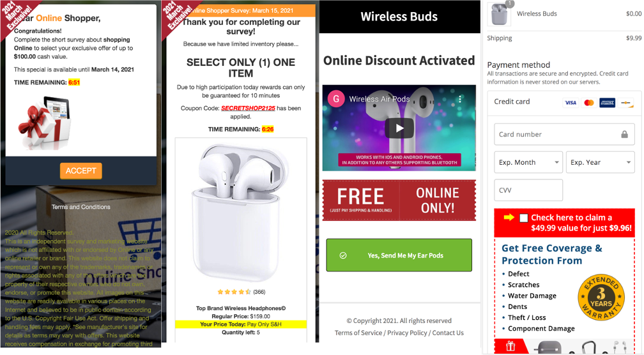Click the Wireless Buds cart thumbnail
Image resolution: width=644 pixels, height=355 pixels.
(499, 14)
